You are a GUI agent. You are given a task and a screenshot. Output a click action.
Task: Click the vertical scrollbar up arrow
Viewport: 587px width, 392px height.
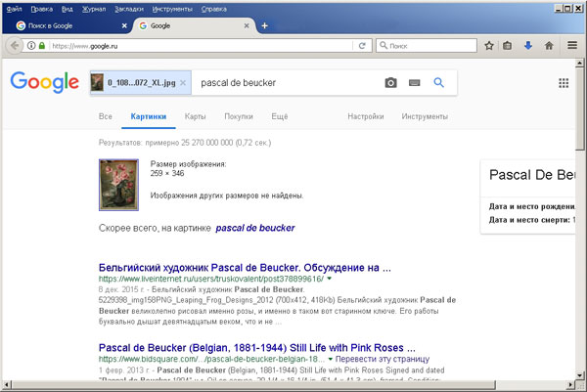coord(580,63)
